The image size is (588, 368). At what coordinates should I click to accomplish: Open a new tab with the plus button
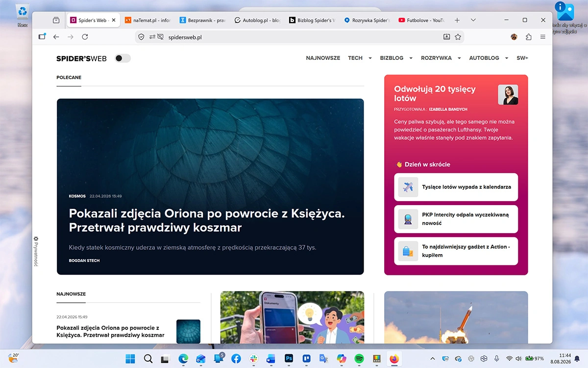[x=457, y=20]
